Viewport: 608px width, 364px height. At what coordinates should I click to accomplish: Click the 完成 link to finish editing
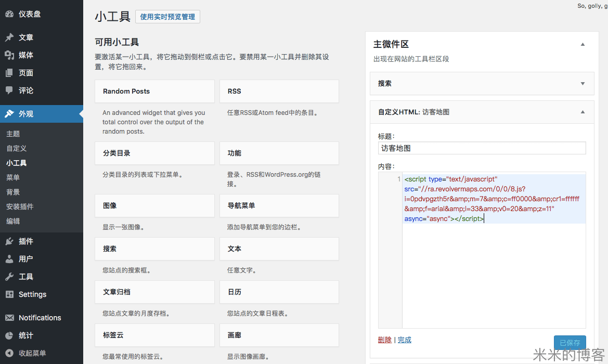(x=404, y=339)
